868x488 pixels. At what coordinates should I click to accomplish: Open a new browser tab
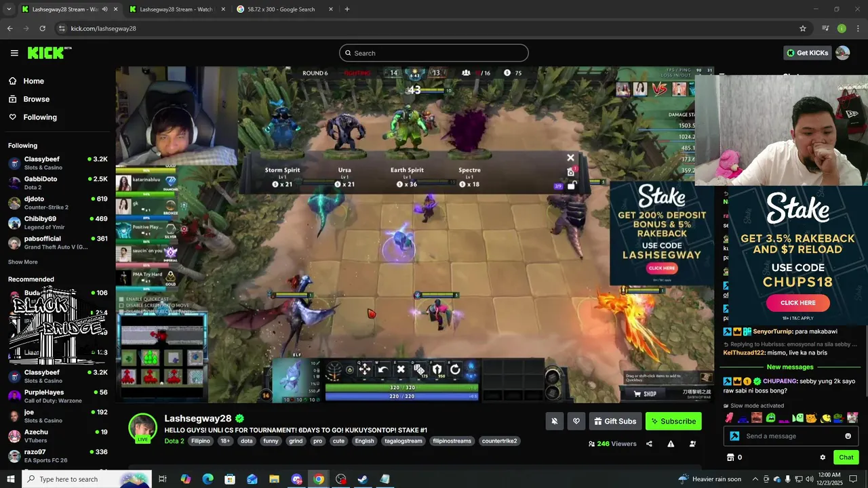point(347,9)
